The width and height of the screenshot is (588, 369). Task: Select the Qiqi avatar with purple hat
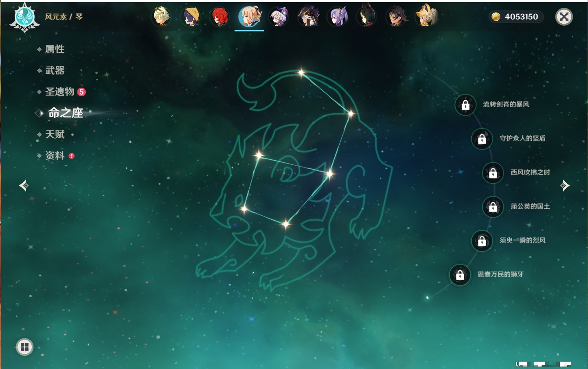click(x=279, y=17)
